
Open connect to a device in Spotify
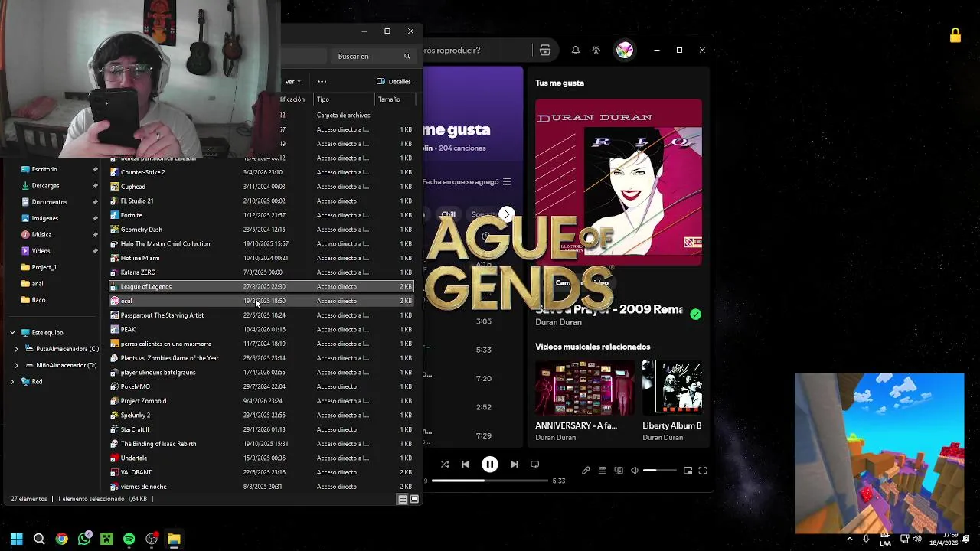tap(619, 471)
